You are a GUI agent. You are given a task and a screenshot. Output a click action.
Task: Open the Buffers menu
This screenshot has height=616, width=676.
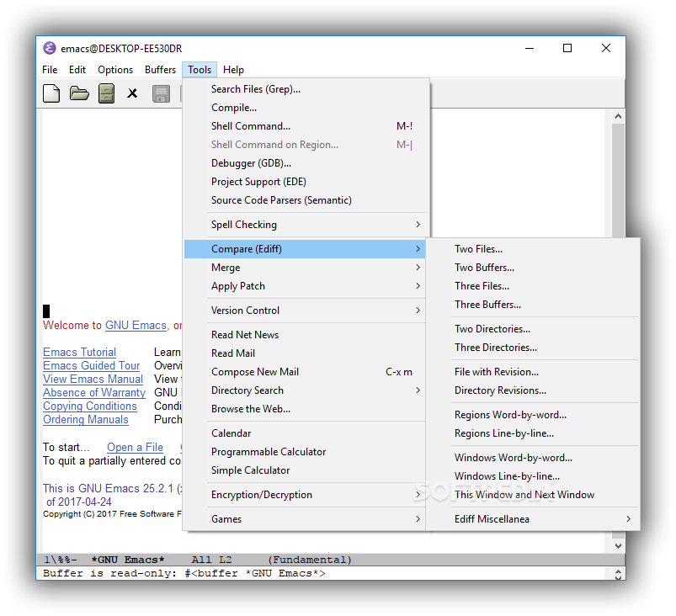[161, 70]
